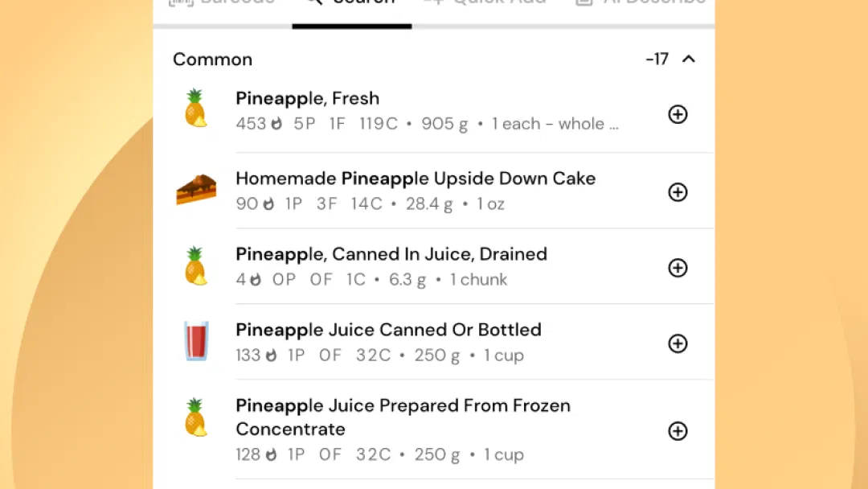Switch to the Quick Add tab
Image resolution: width=868 pixels, height=489 pixels.
[x=485, y=2]
